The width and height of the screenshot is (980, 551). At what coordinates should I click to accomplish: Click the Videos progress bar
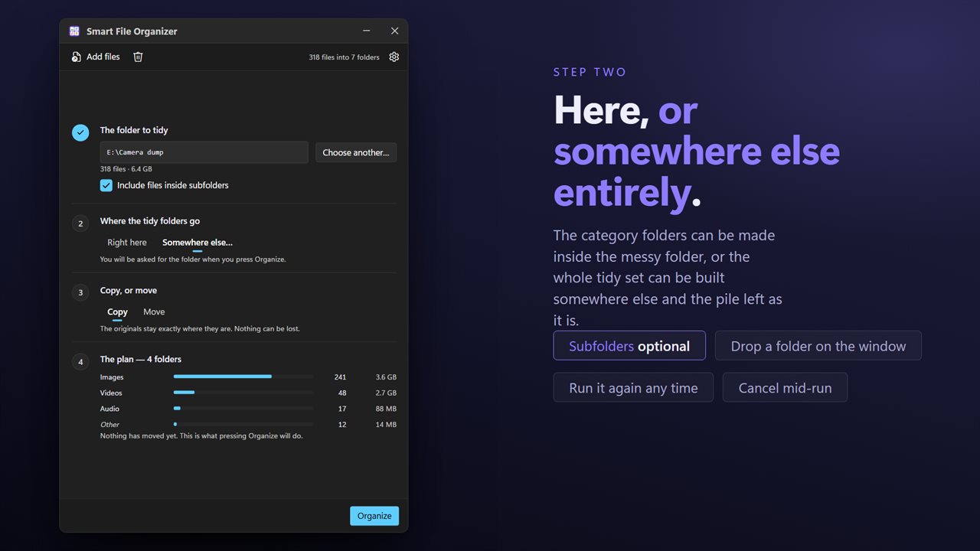(x=243, y=393)
